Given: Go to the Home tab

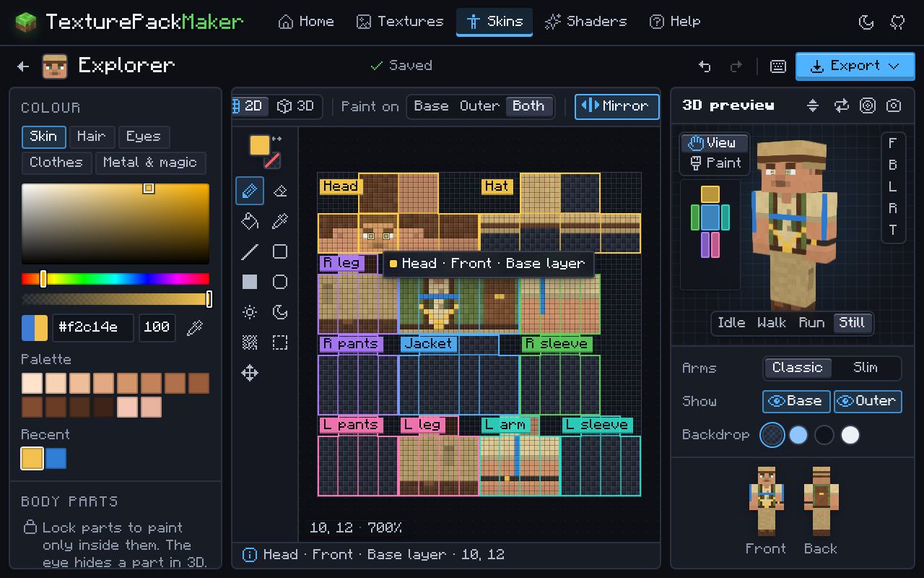Looking at the screenshot, I should coord(306,22).
